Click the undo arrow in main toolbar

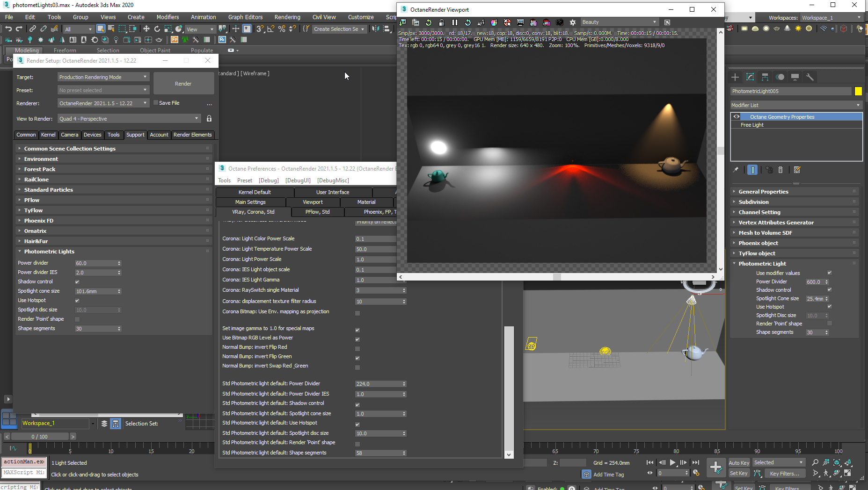coord(8,29)
